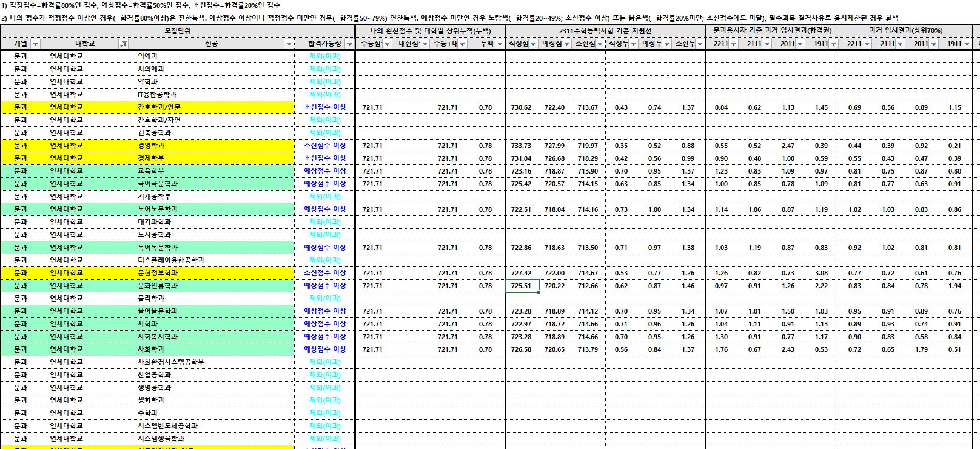Open the 수능+내 column filter dropdown

click(462, 44)
